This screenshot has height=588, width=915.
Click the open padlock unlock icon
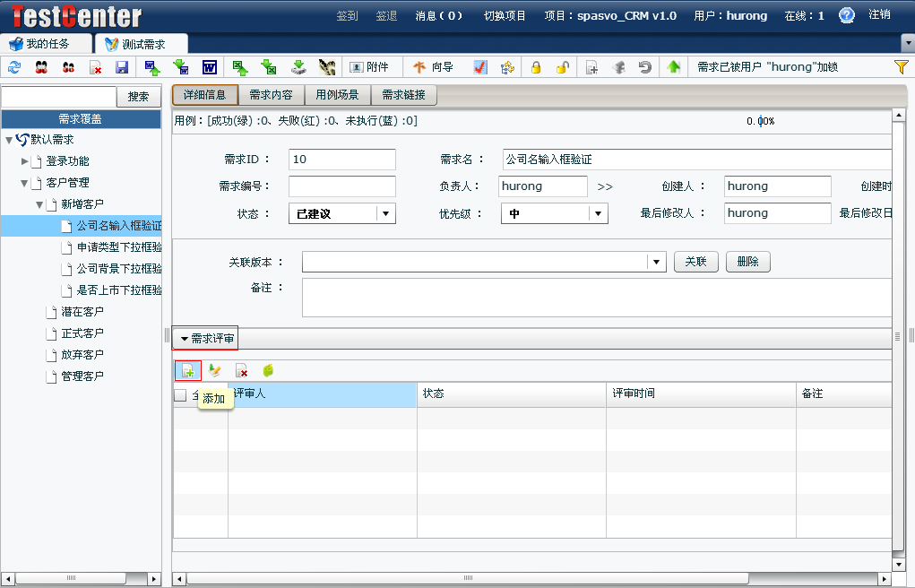562,67
